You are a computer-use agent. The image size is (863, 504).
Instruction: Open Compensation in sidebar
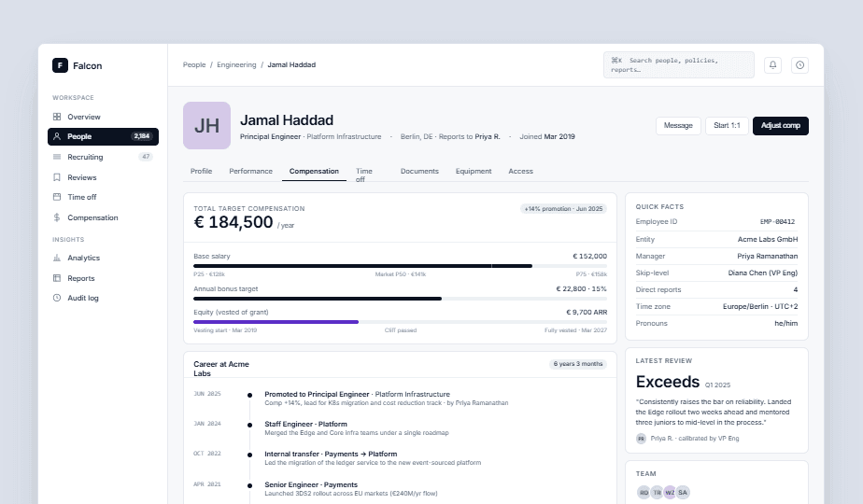tap(103, 217)
